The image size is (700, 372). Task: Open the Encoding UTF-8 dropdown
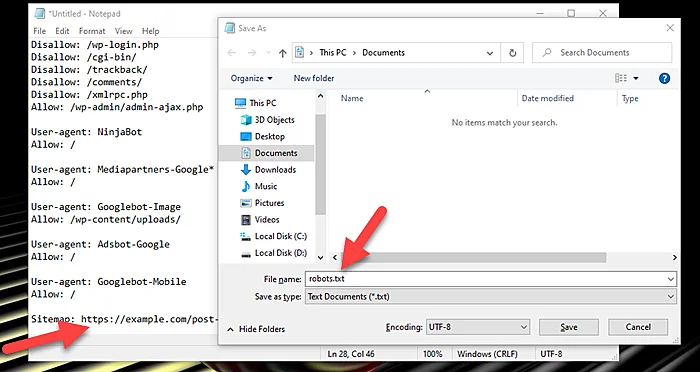tap(478, 327)
